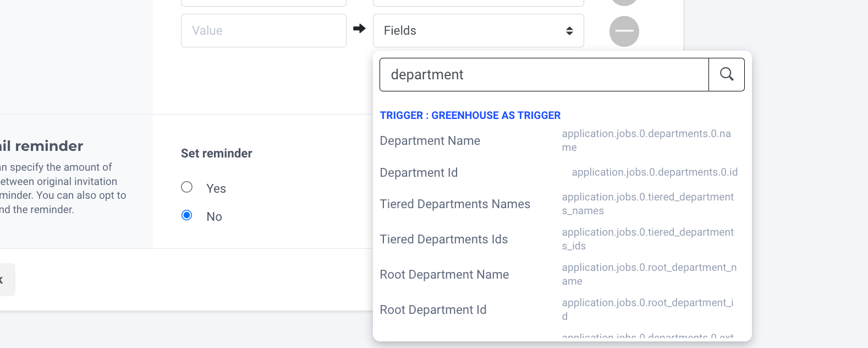Click the partially visible back button
This screenshot has height=348, width=868.
[6, 280]
